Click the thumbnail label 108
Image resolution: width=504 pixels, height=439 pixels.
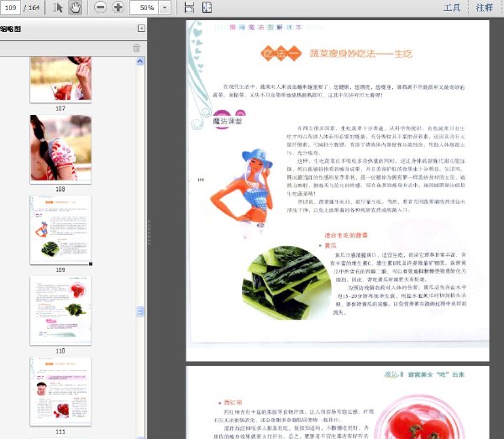pyautogui.click(x=60, y=189)
